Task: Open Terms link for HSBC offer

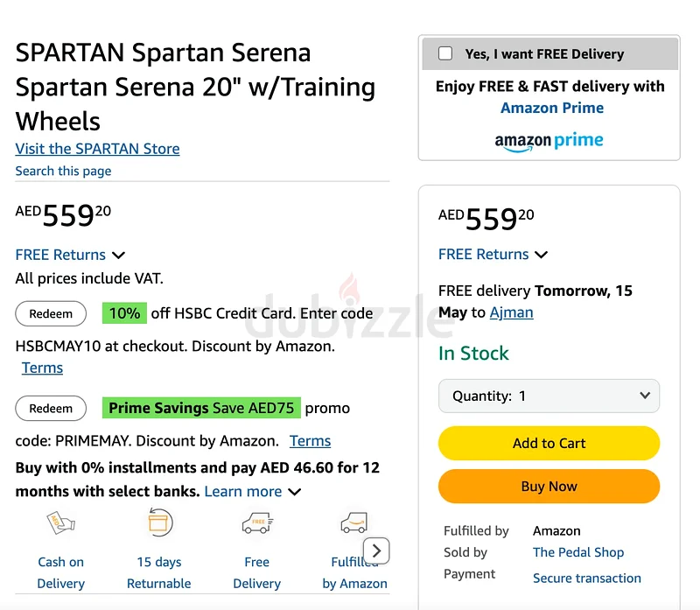Action: [x=42, y=368]
